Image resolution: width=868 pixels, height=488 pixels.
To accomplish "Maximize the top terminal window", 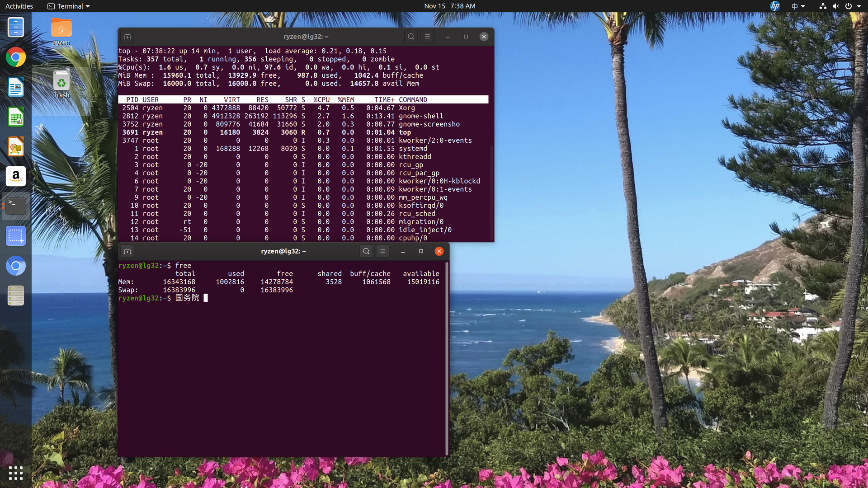I will (x=466, y=37).
